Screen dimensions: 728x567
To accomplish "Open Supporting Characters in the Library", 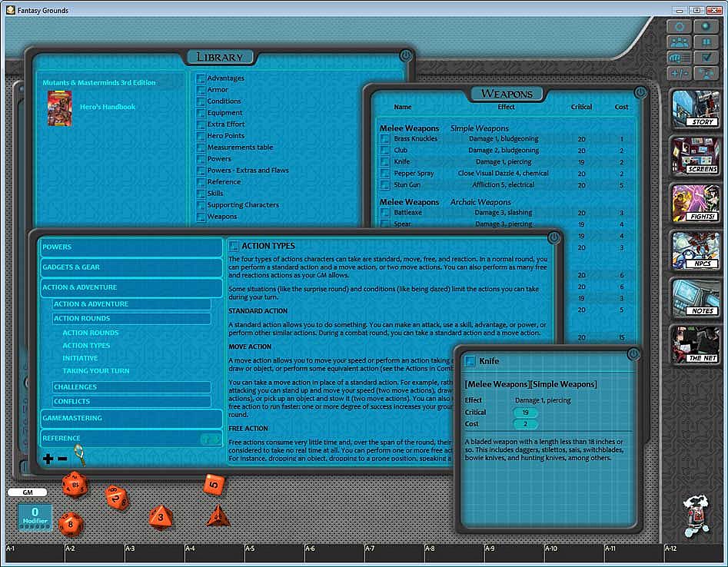I will 243,205.
